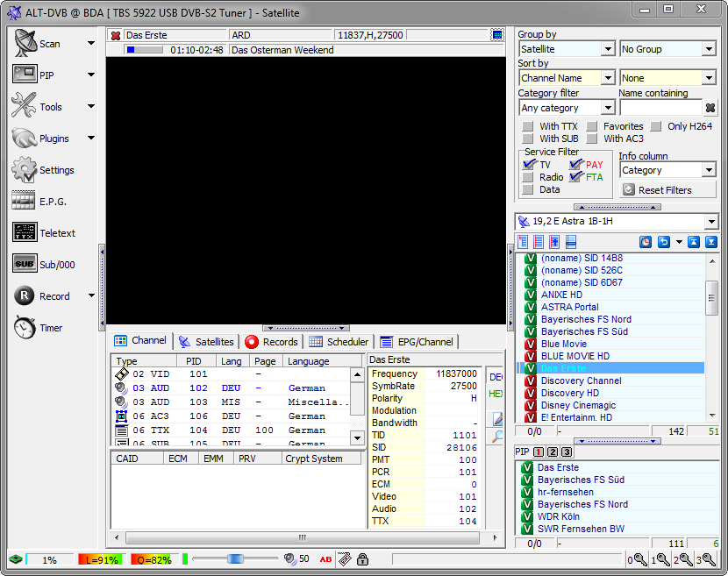Image resolution: width=728 pixels, height=576 pixels.
Task: Switch to the Scheduler tab
Action: click(339, 342)
